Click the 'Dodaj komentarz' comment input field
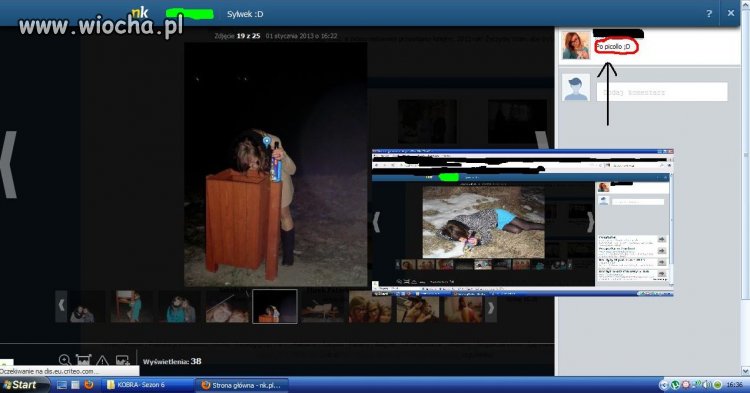The image size is (750, 393). [662, 92]
